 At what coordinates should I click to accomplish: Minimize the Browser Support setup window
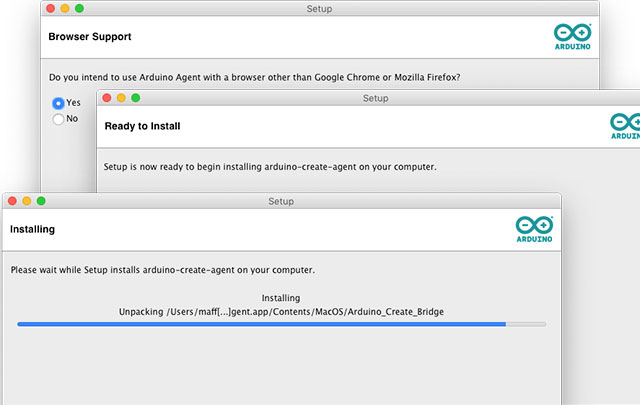[65, 8]
